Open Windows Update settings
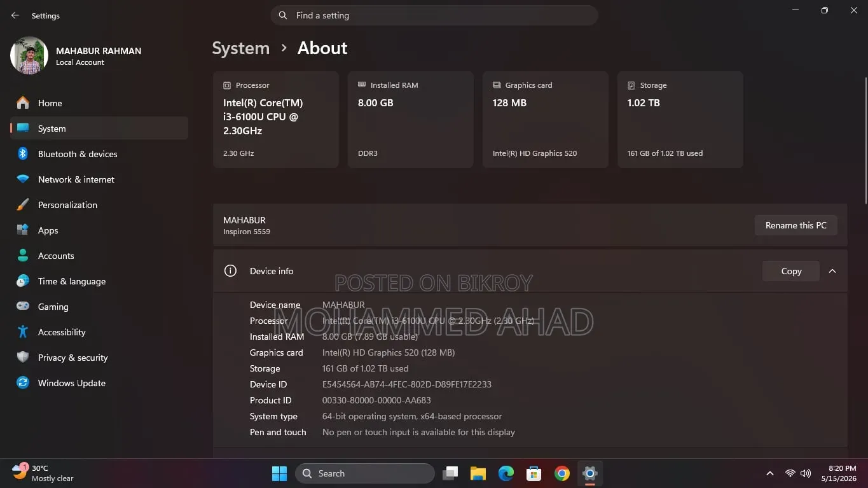The width and height of the screenshot is (868, 488). pyautogui.click(x=99, y=383)
